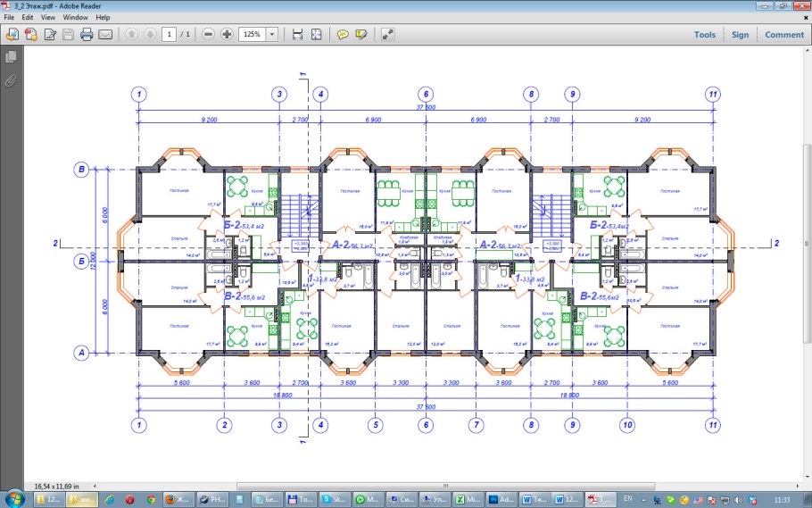Open the Comment pane
812x508 pixels.
pos(783,35)
